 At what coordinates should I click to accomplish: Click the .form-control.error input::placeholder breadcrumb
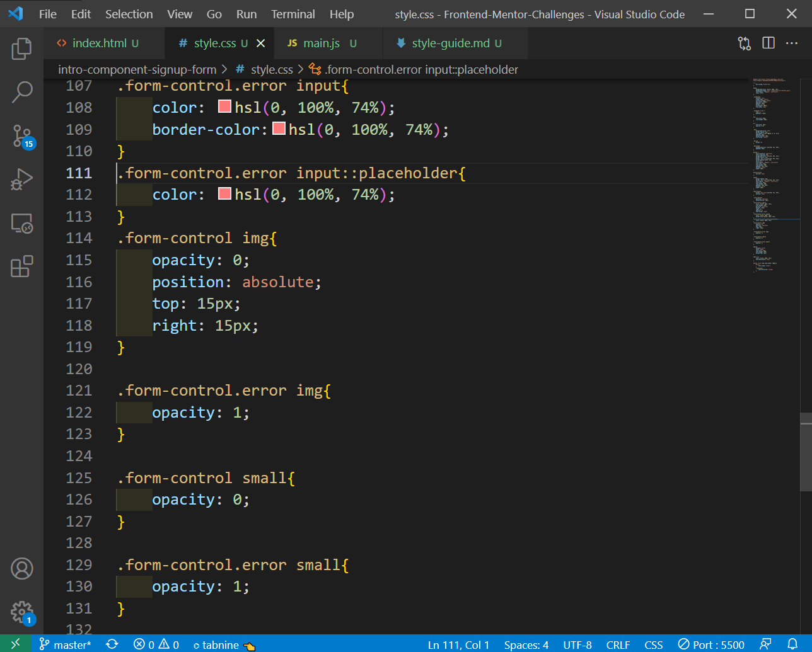[414, 69]
